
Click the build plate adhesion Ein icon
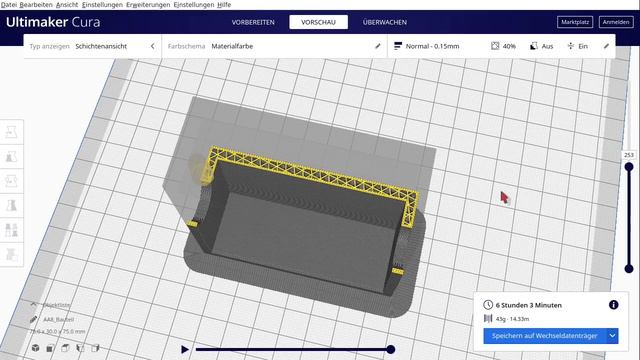click(571, 46)
